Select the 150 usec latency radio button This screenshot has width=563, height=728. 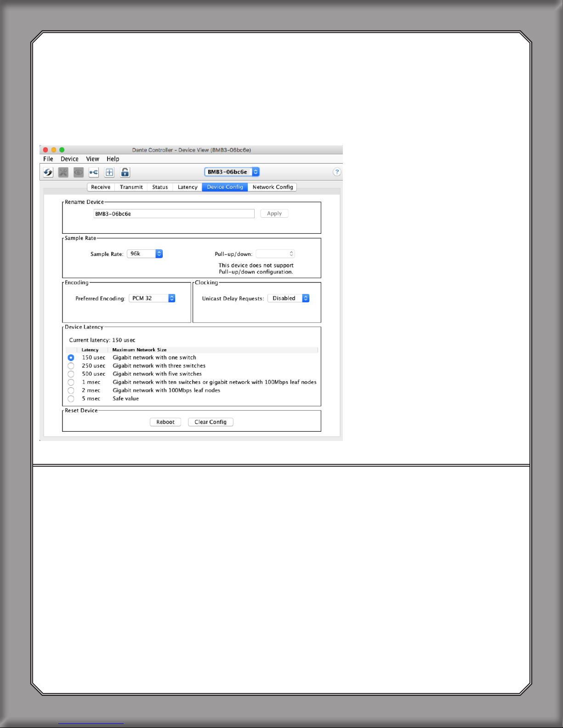point(71,357)
